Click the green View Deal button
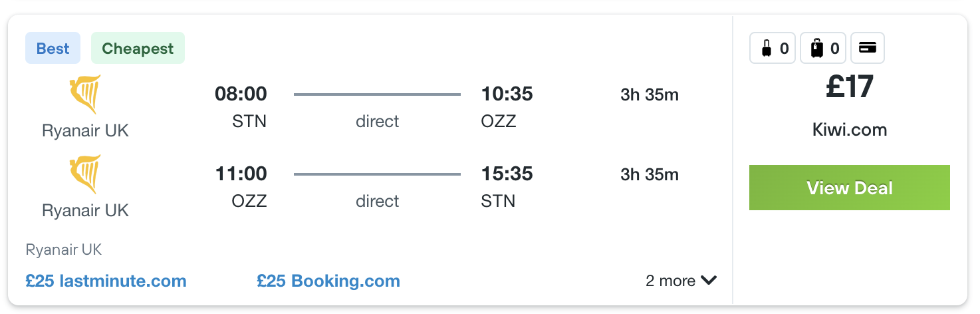Image resolution: width=980 pixels, height=314 pixels. (850, 188)
